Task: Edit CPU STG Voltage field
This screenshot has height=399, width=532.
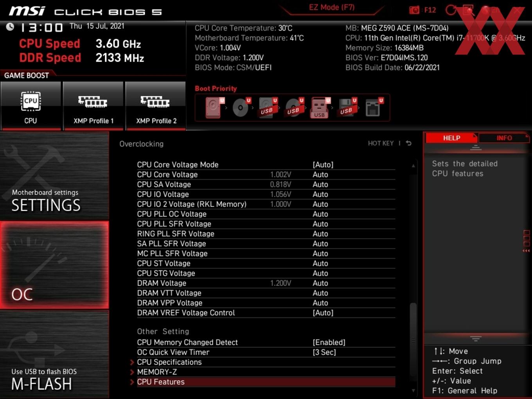Action: coord(320,273)
